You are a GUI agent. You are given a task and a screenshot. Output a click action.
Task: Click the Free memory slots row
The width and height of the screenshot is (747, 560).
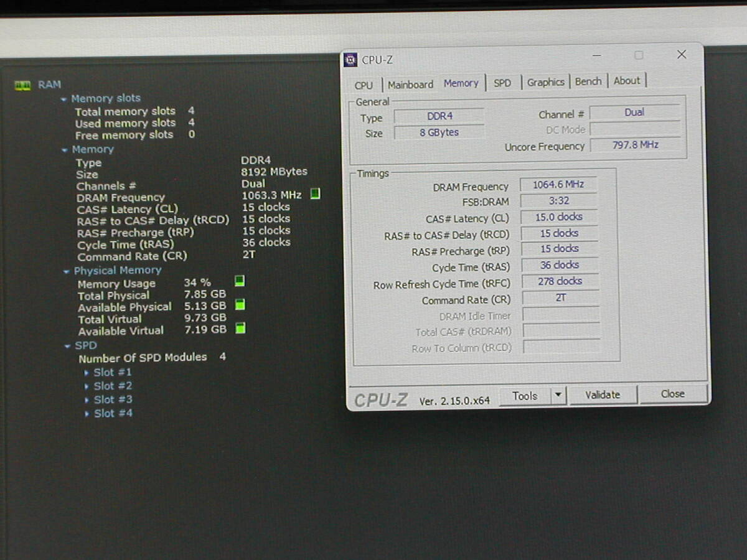pos(134,135)
